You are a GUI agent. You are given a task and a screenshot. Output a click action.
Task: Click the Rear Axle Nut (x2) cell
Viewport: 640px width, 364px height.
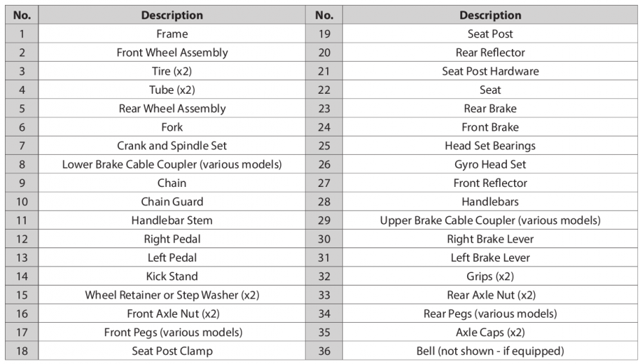click(x=490, y=295)
